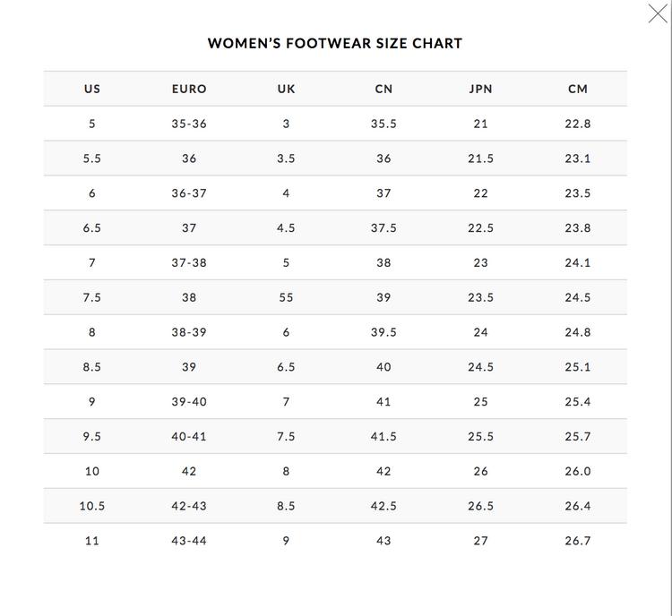
Task: Click the CN column header
Action: click(x=383, y=89)
